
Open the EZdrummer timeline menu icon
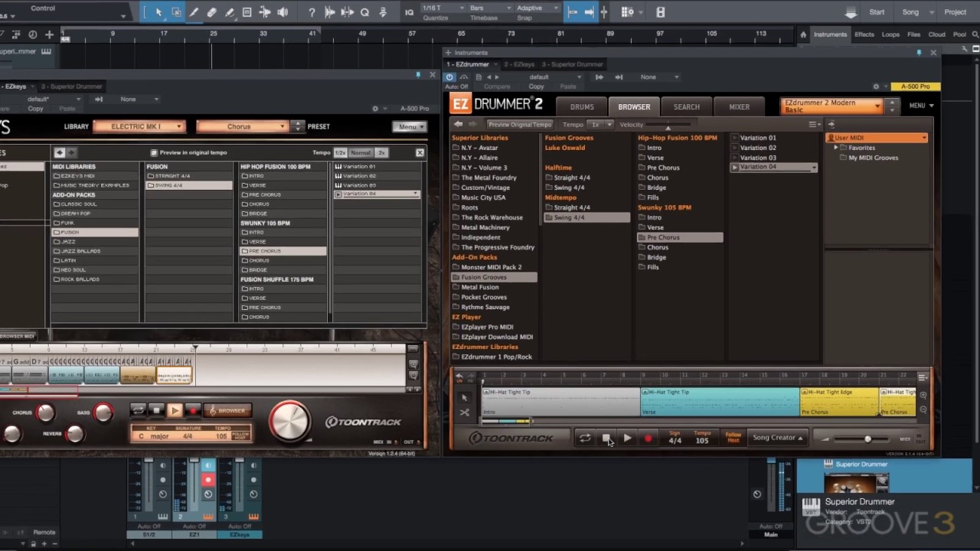tap(923, 377)
